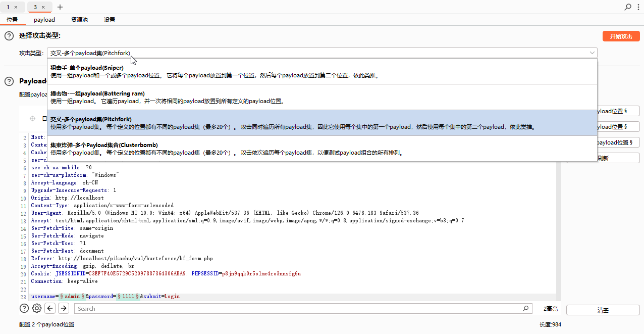Open help for 选择攻击类型 section
This screenshot has height=334, width=644.
point(9,36)
